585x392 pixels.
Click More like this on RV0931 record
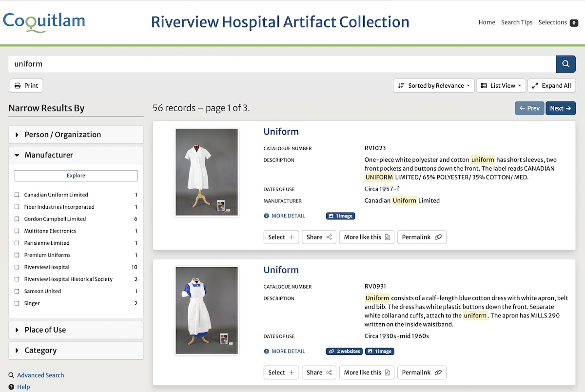367,372
